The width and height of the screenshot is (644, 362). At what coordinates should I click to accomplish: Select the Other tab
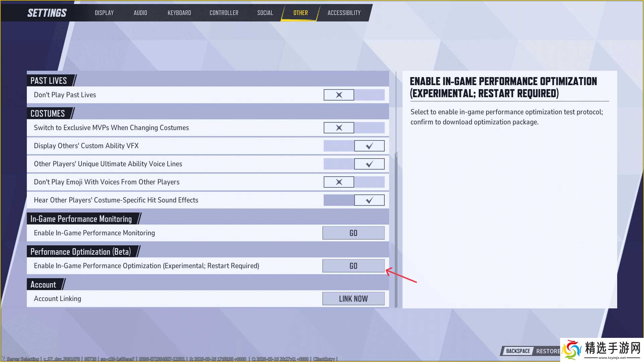(x=300, y=13)
